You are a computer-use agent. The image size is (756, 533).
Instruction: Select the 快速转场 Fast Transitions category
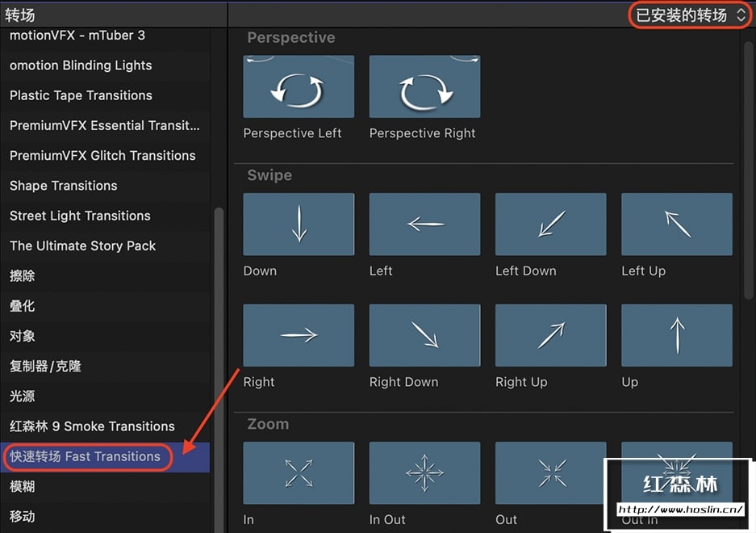pos(105,457)
